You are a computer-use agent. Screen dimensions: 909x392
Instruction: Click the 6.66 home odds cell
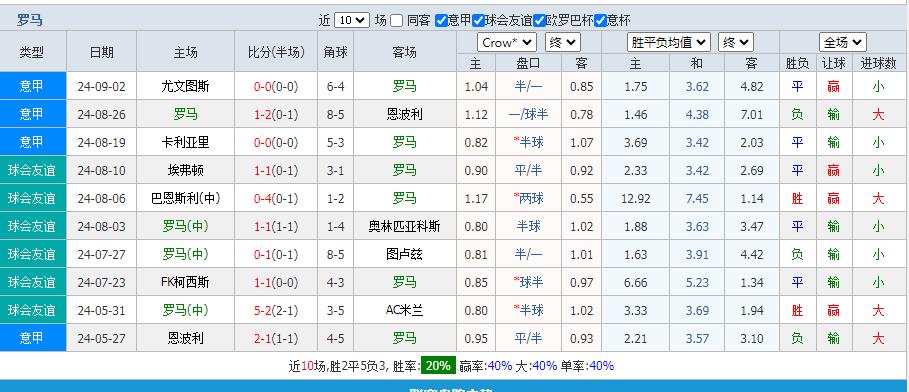(x=635, y=282)
